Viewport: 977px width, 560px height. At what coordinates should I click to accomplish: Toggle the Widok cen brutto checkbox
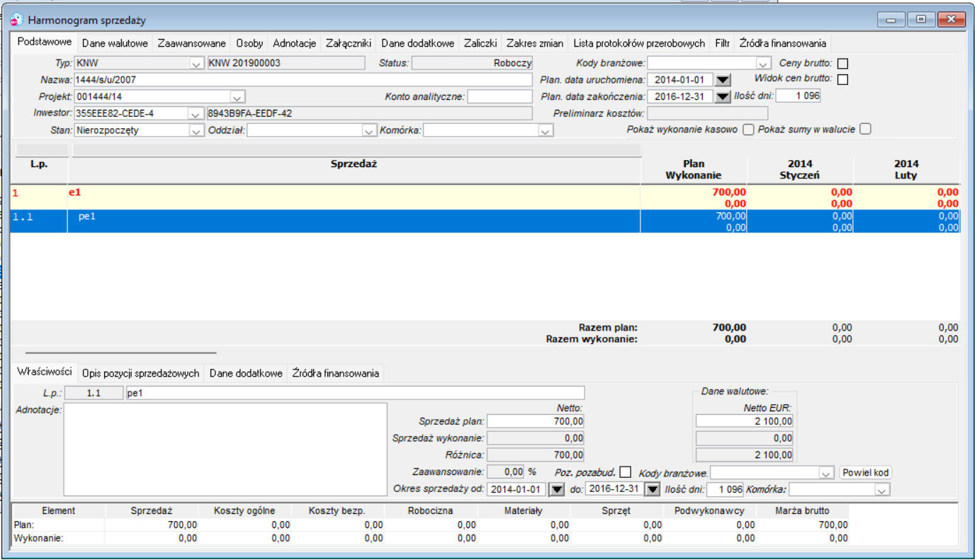[x=842, y=79]
